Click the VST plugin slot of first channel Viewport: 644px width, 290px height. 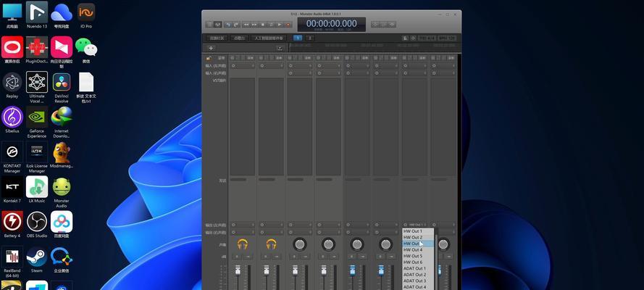point(243,127)
